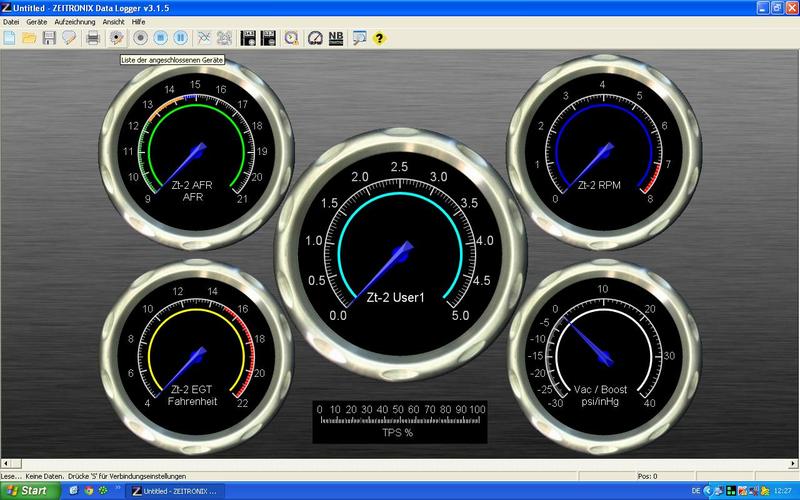Open the Hilfe menu

tap(138, 22)
